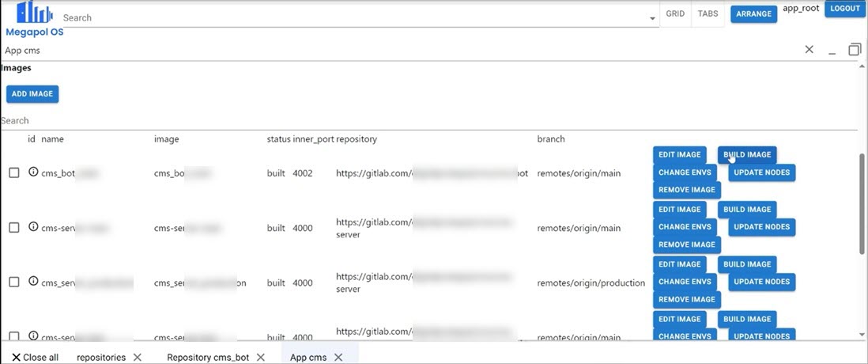Open info icon for production branch row
The height and width of the screenshot is (364, 868).
click(33, 282)
